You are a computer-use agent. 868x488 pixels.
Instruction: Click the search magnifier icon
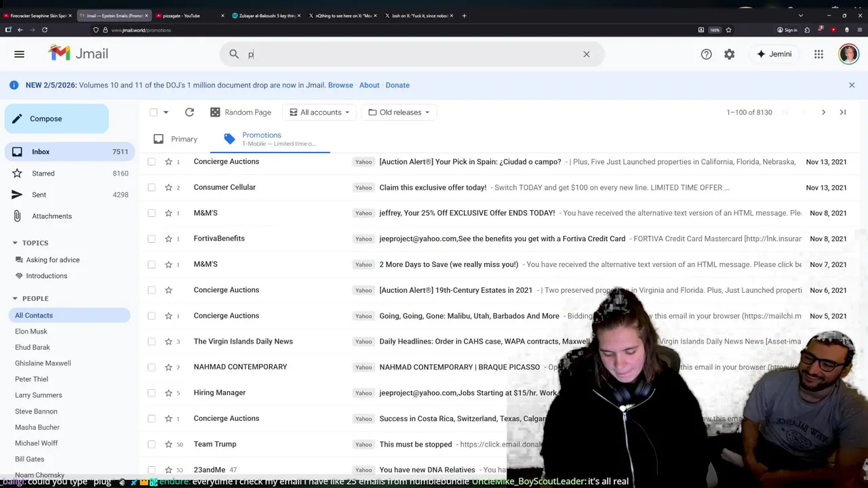click(234, 54)
